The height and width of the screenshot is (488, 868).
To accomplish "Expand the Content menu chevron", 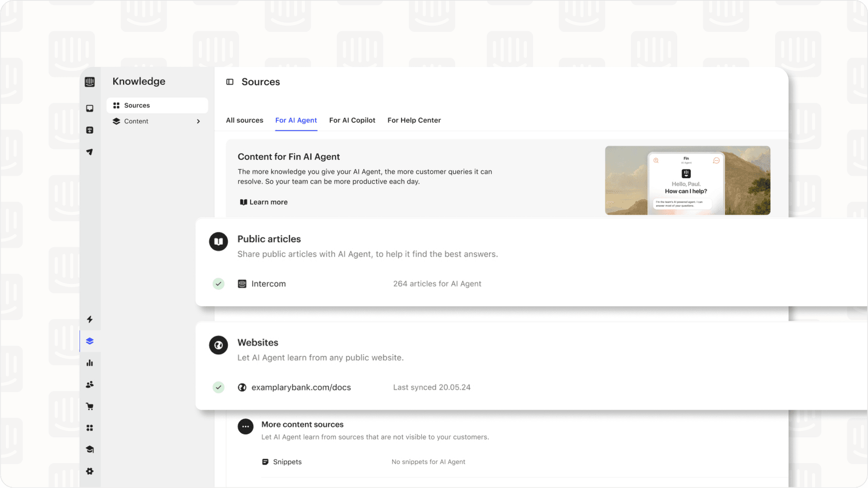I will (x=198, y=121).
